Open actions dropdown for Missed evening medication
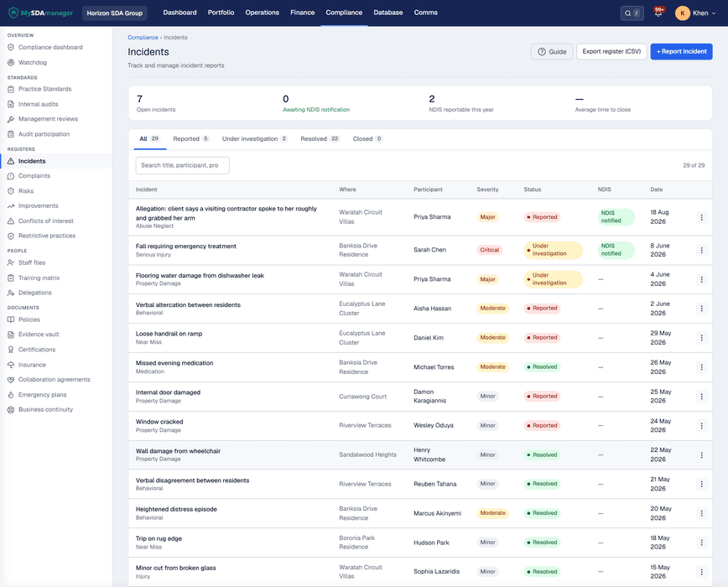The image size is (728, 587). coord(701,367)
